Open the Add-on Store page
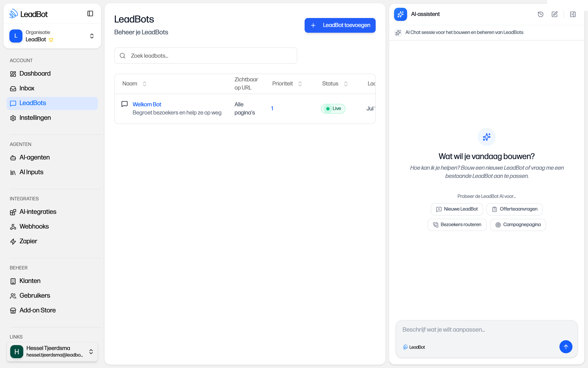This screenshot has width=588, height=368. [52, 310]
